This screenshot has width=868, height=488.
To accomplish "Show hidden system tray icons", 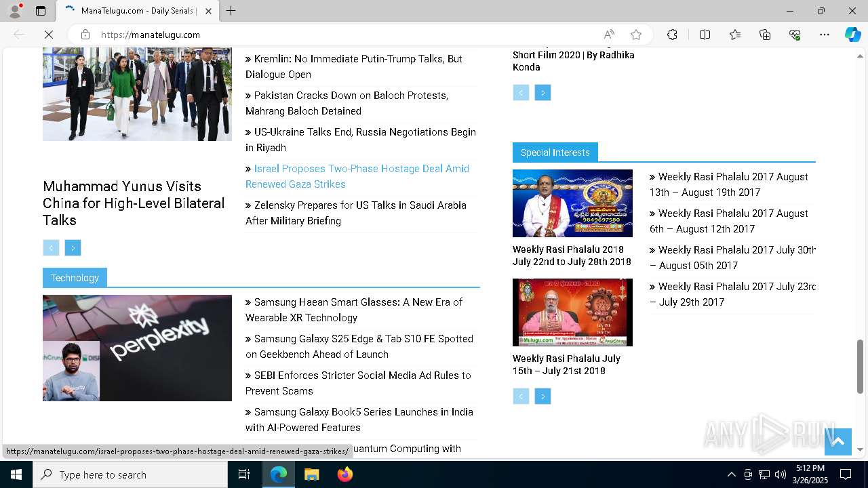I will tap(731, 474).
